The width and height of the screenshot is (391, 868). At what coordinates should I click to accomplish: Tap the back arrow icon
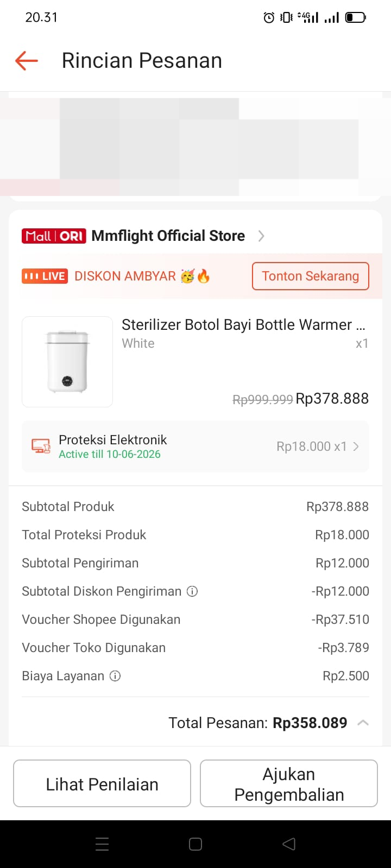click(26, 60)
